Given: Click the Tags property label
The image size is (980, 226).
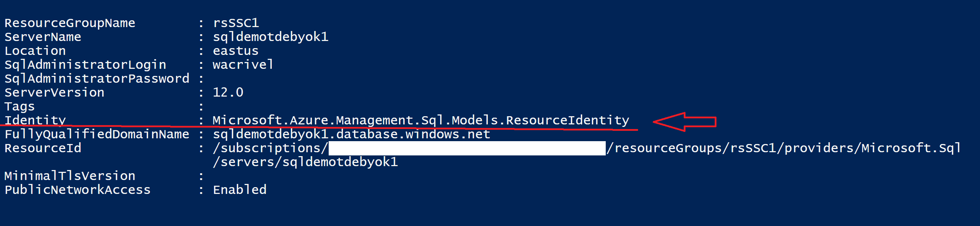Looking at the screenshot, I should tap(19, 107).
